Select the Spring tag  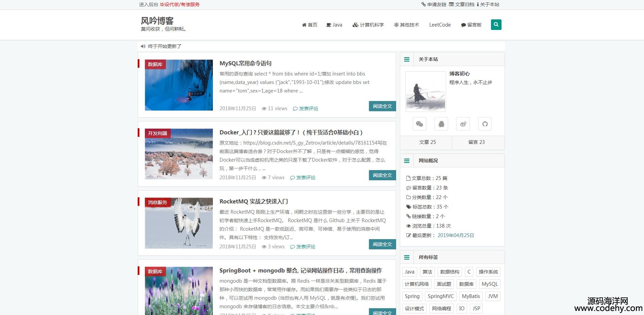tap(412, 296)
